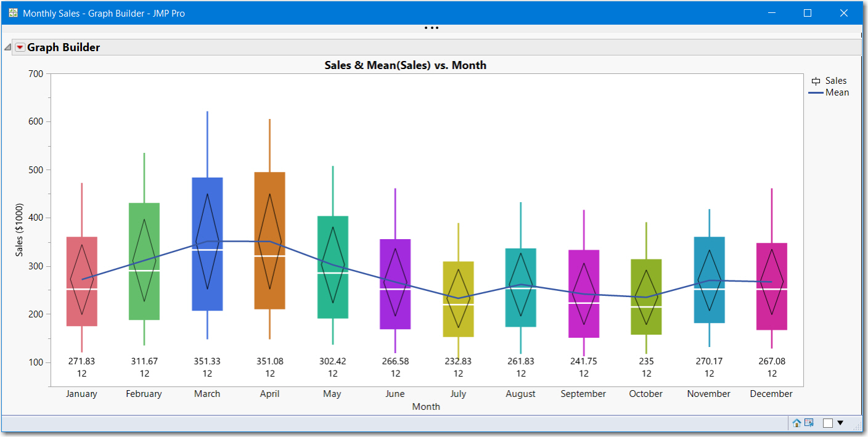Viewport: 868px width, 437px height.
Task: Select the April orange box plot
Action: coord(270,240)
